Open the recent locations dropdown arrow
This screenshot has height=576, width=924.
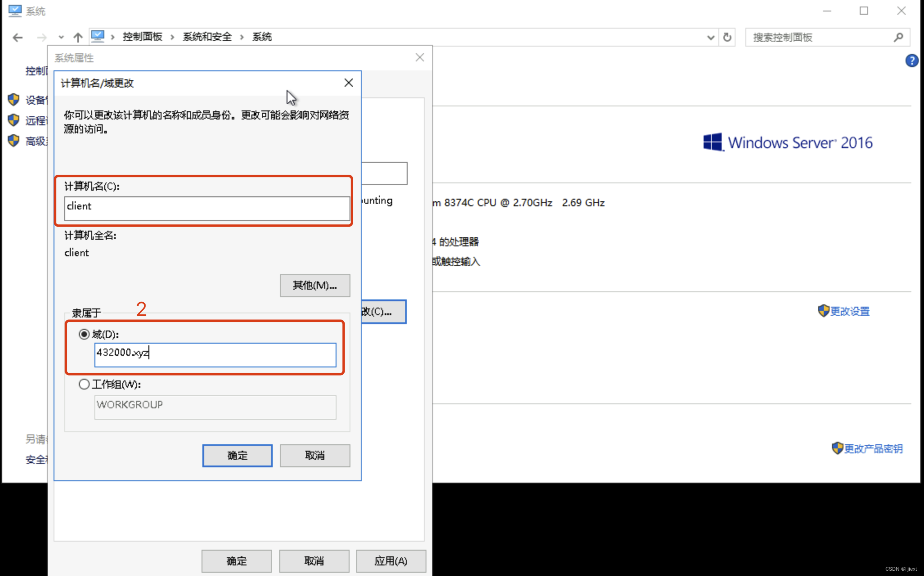[61, 38]
